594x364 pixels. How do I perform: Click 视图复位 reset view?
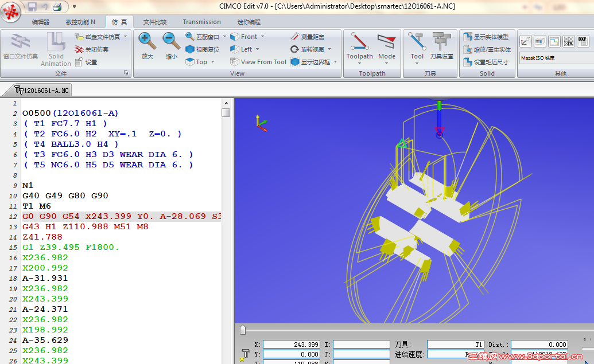click(202, 49)
